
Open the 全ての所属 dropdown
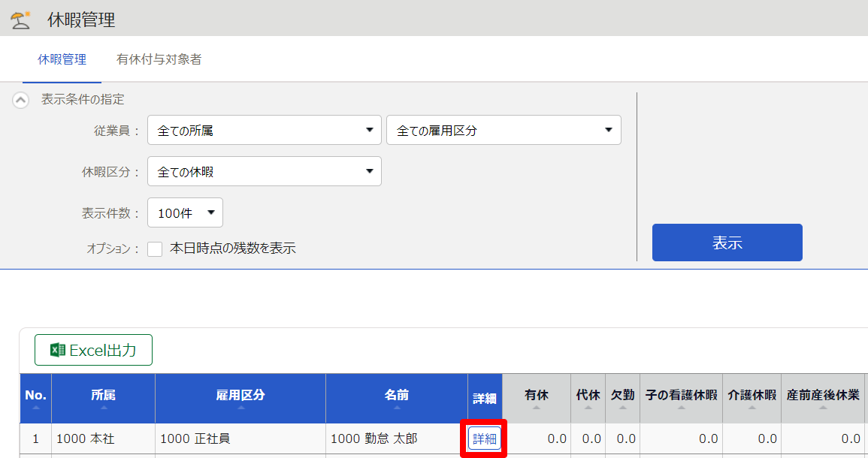pos(264,130)
